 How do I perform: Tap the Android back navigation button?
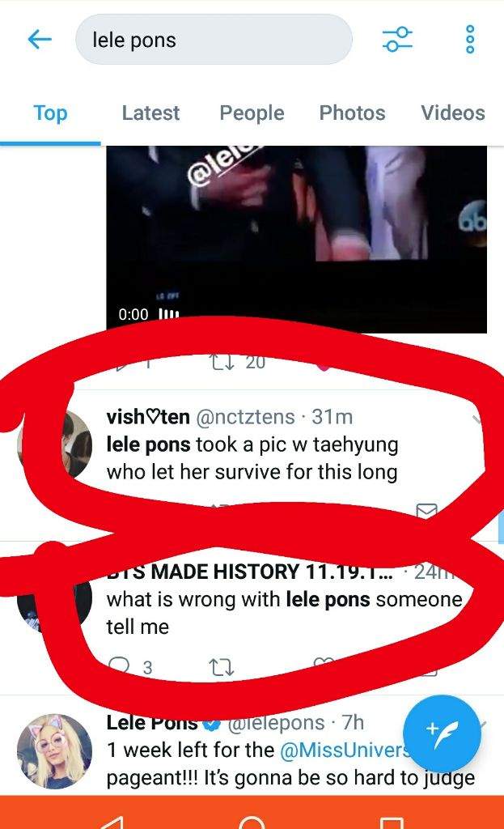pyautogui.click(x=112, y=823)
